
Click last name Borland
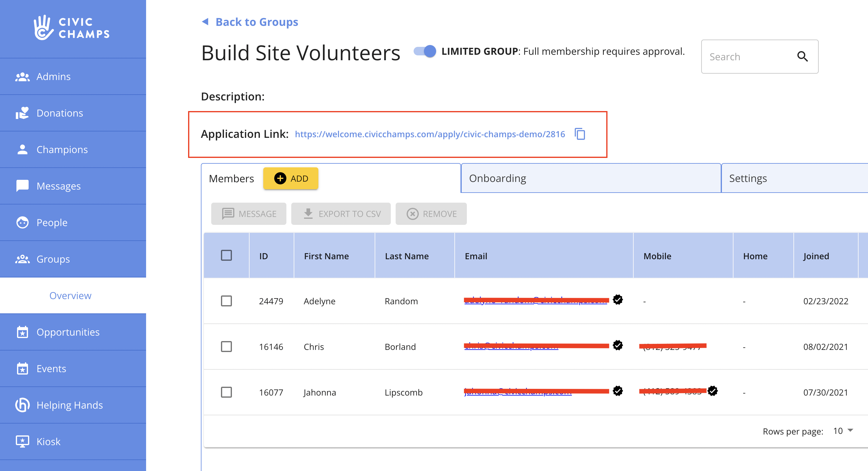400,347
